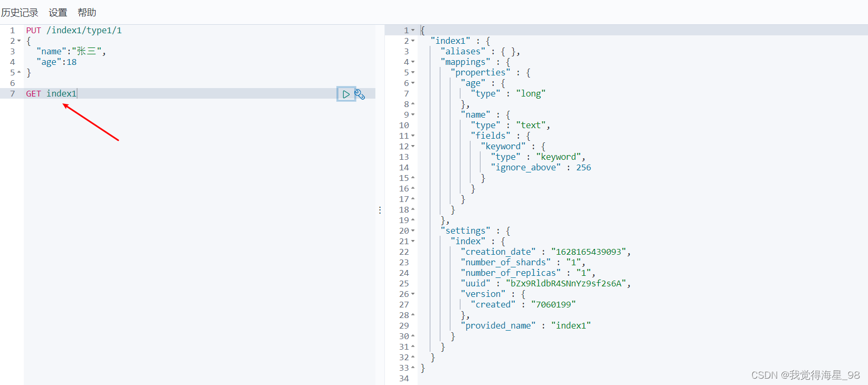Toggle the fold arrow at editor line 5

(19, 72)
